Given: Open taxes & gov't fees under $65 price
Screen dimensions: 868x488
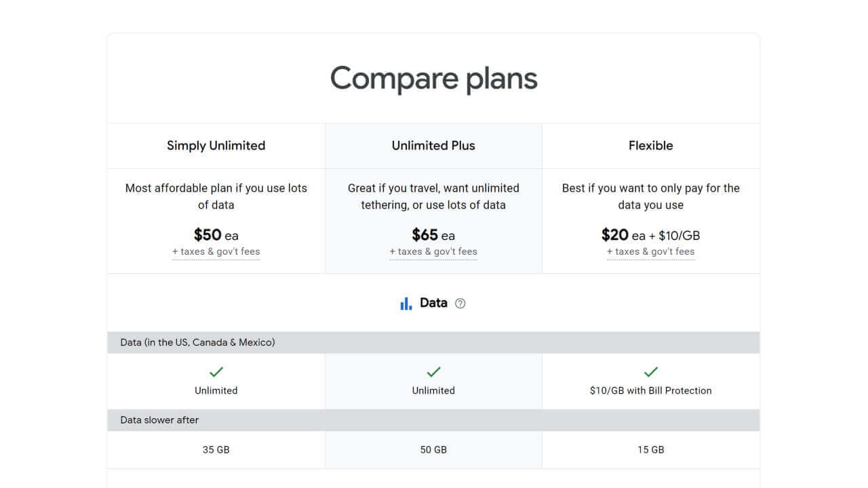Looking at the screenshot, I should 433,251.
